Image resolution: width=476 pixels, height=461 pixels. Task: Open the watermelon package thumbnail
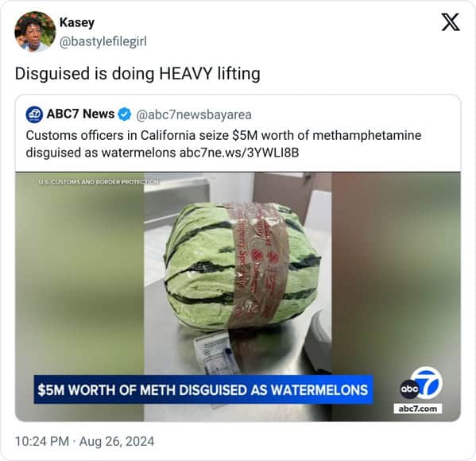click(238, 296)
